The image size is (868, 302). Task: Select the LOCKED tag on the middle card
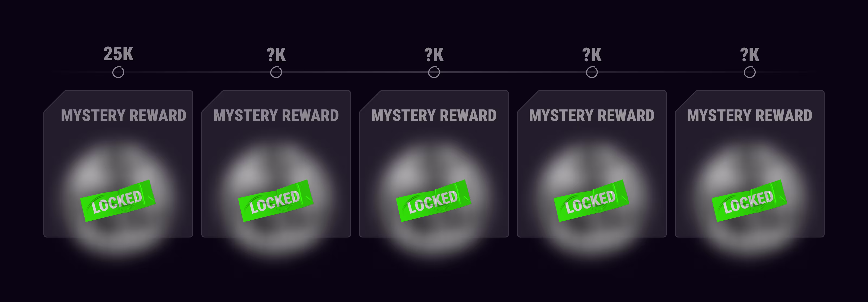pyautogui.click(x=434, y=201)
